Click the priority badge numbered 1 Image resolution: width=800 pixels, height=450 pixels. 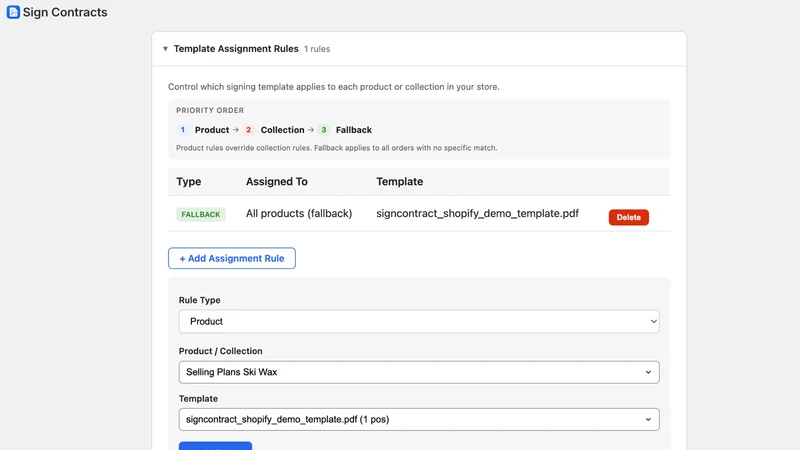(x=183, y=130)
